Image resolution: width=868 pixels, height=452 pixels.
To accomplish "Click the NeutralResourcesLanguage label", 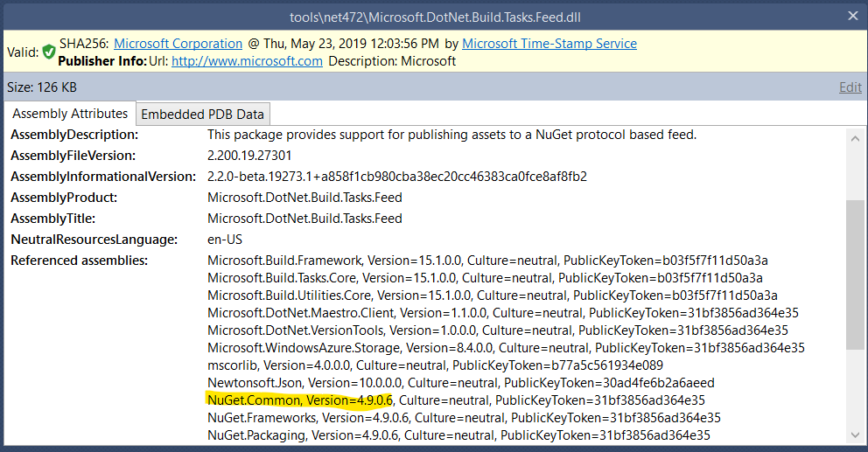I will 94,240.
